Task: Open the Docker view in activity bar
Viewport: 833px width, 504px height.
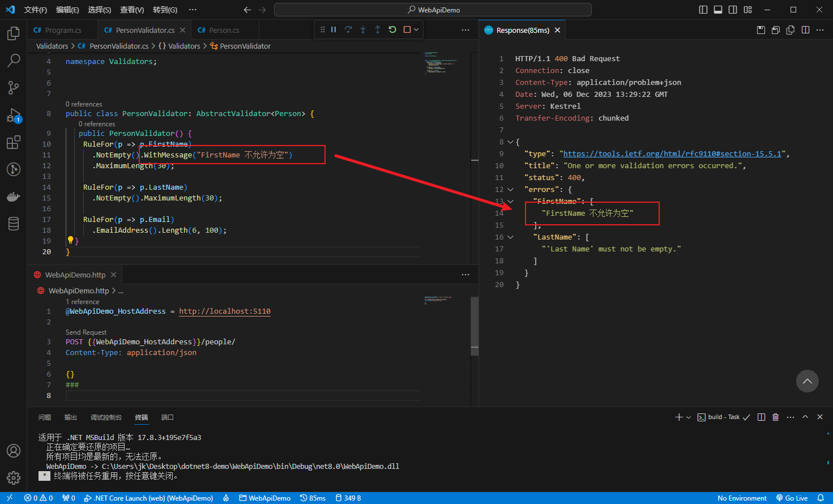Action: tap(14, 197)
